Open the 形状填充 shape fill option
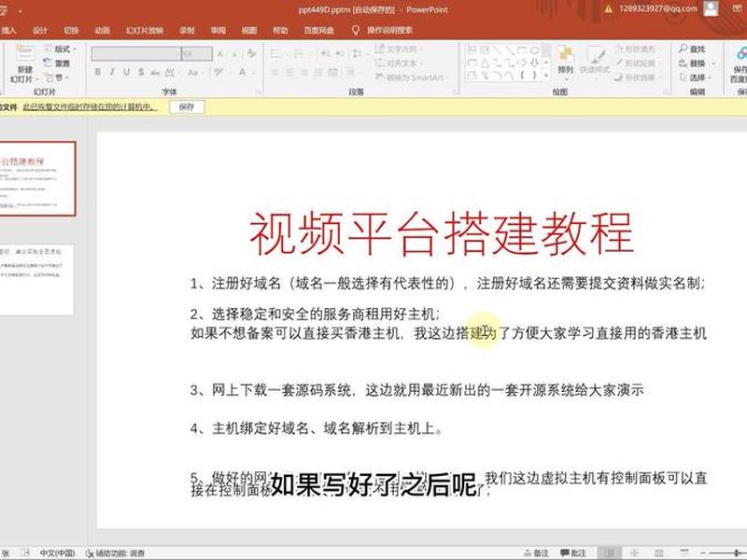Screen dimensions: 747x560 [637, 49]
